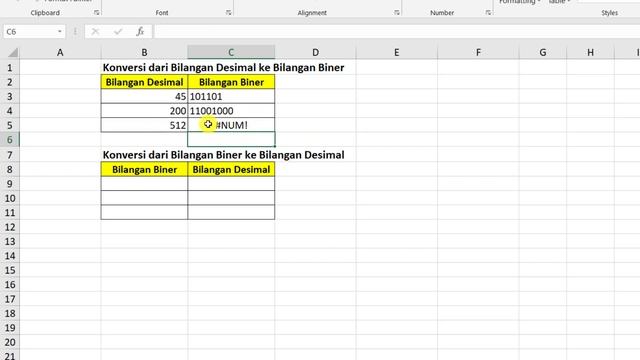Click the Select All corner triangle
The width and height of the screenshot is (640, 360).
[12, 52]
